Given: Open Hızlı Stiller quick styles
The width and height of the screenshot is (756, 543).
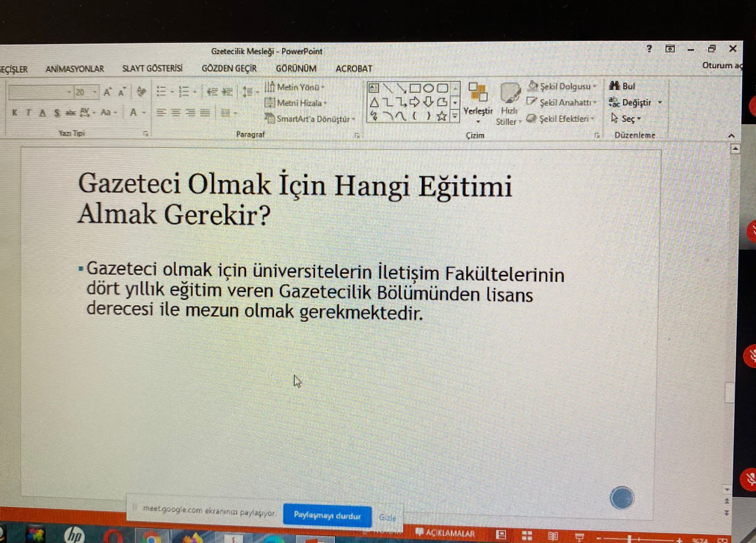Looking at the screenshot, I should pos(509,104).
